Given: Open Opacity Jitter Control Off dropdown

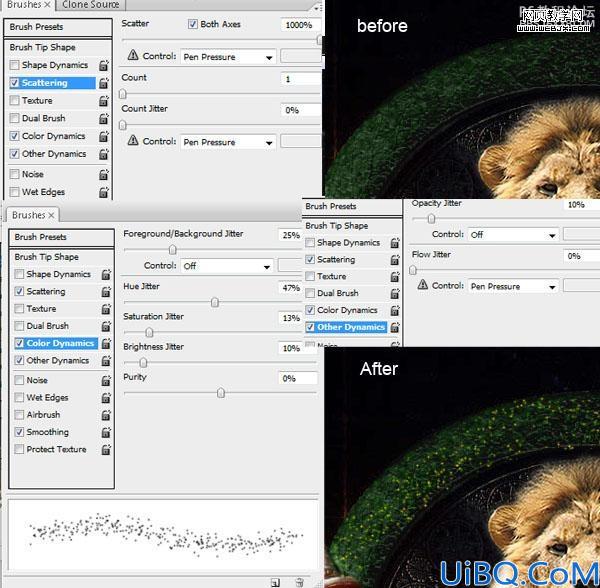Looking at the screenshot, I should coord(513,235).
